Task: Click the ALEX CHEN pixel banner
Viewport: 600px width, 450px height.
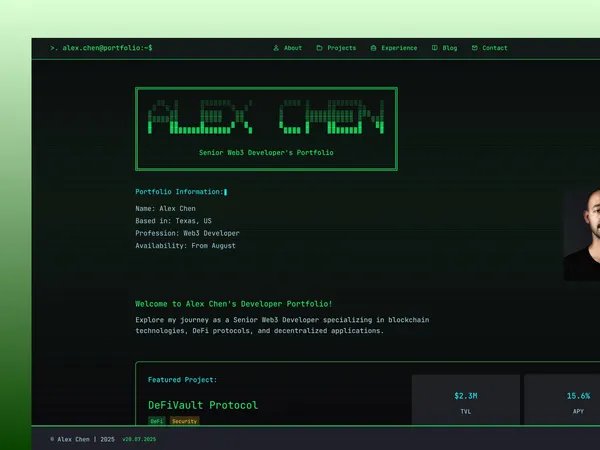Action: click(266, 117)
